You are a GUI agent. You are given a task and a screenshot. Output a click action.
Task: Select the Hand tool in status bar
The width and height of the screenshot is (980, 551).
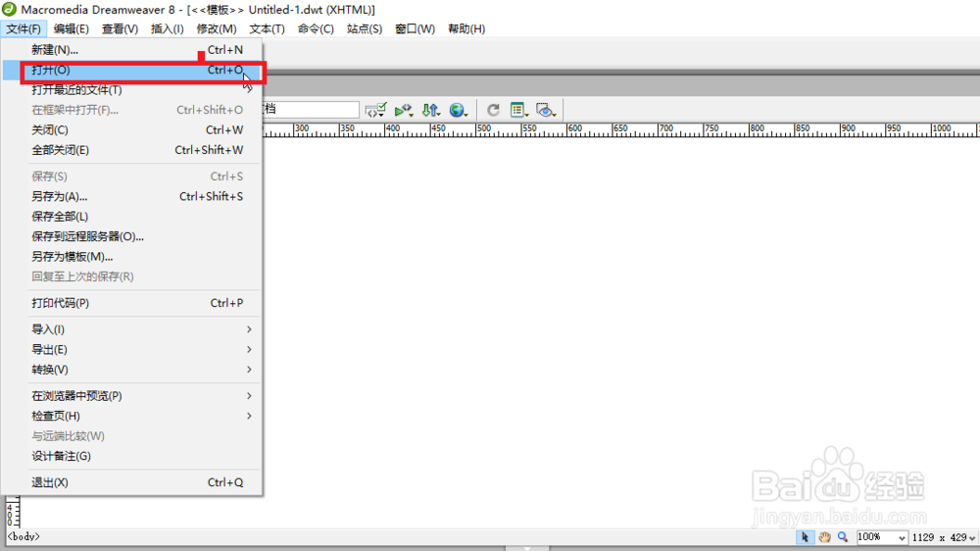click(824, 537)
